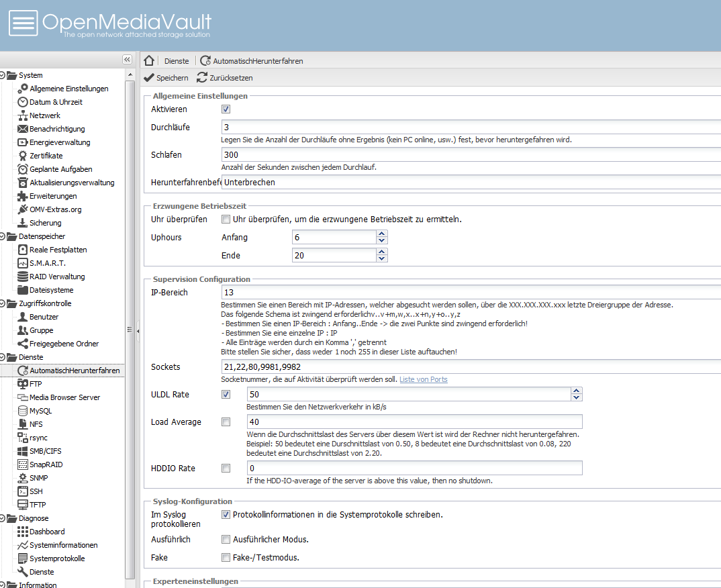Select the Geplante Aufgaben icon
721x588 pixels.
tap(23, 169)
